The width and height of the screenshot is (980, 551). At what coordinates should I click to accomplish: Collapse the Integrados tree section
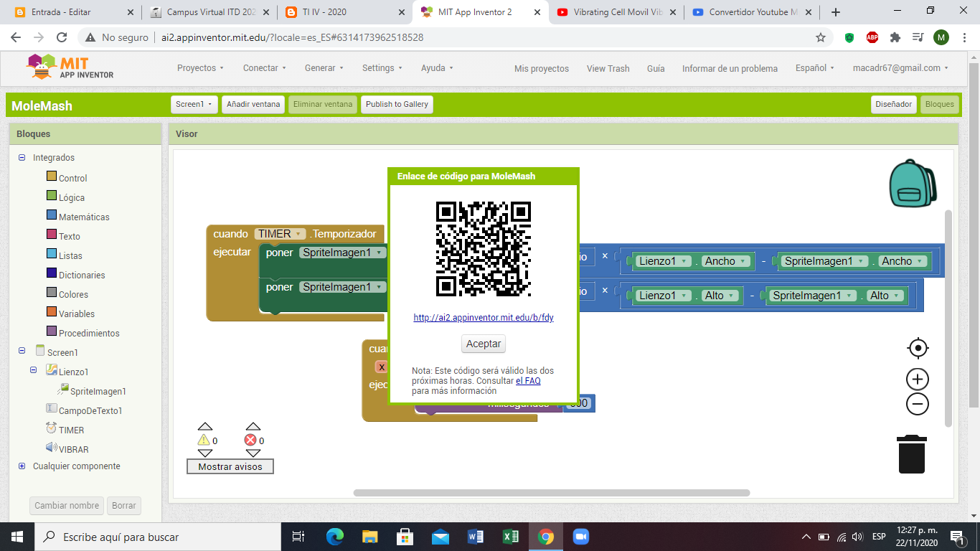[x=22, y=157]
